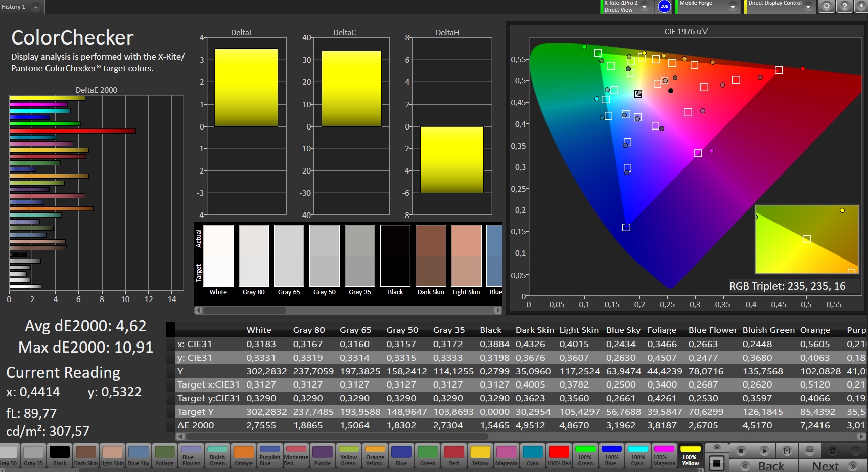The width and height of the screenshot is (868, 472).
Task: Click the blue 208 meter indicator
Action: [x=664, y=6]
